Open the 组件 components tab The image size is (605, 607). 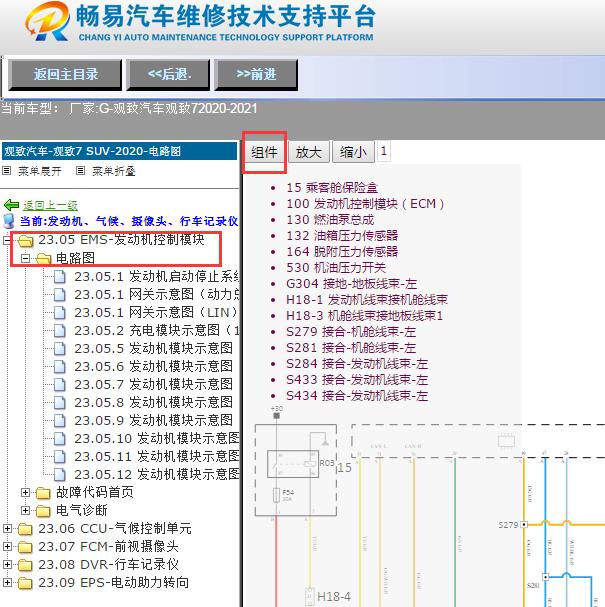pos(264,152)
